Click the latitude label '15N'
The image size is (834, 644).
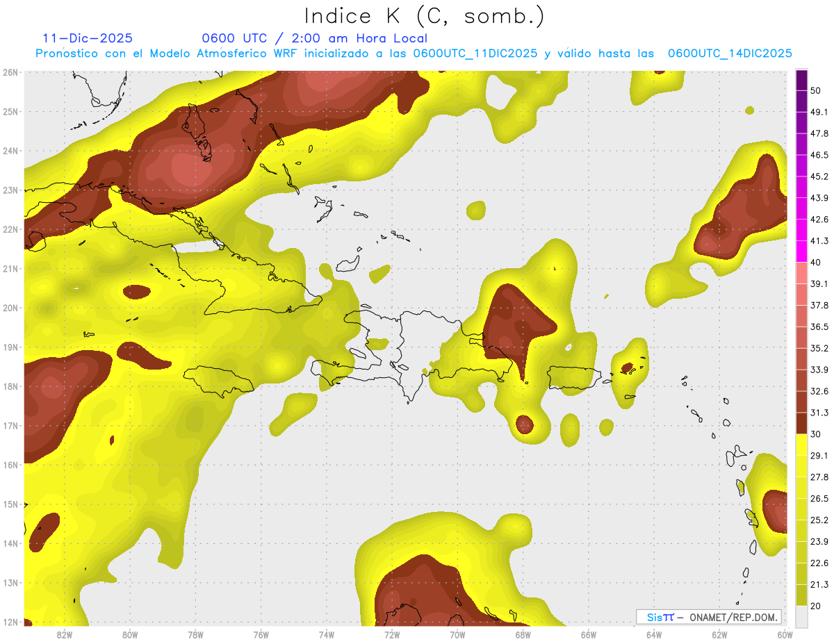tap(10, 504)
